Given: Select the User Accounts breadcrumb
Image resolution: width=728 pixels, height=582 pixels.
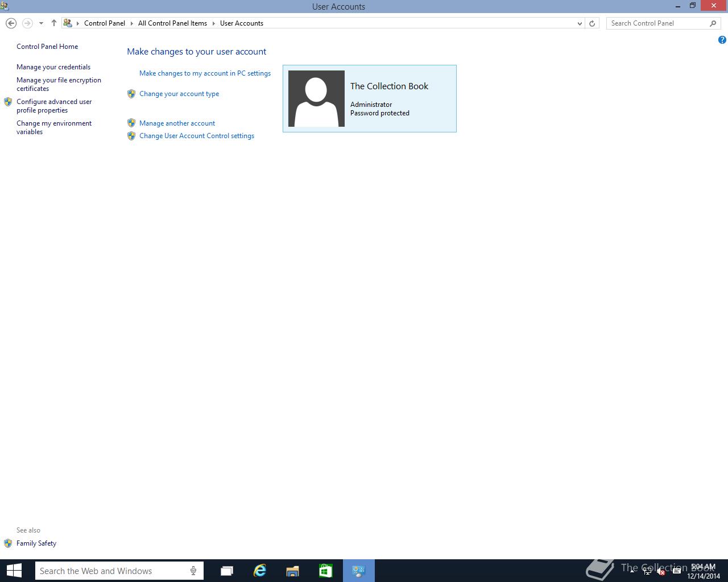Looking at the screenshot, I should pos(242,23).
